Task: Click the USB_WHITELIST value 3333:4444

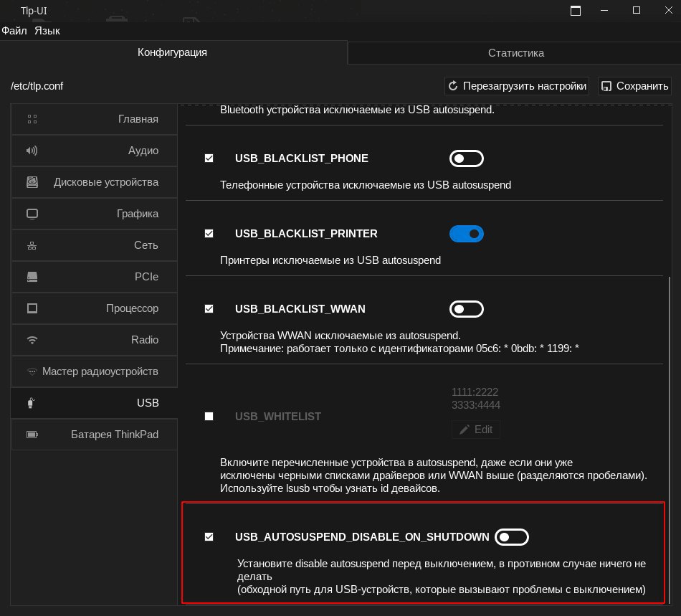Action: (x=476, y=405)
